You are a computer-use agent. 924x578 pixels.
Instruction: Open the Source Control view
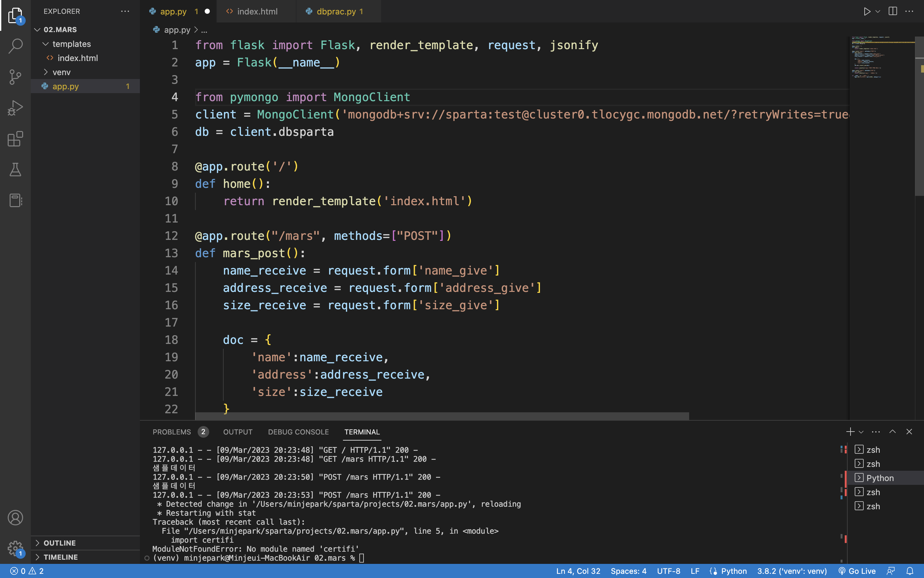(15, 77)
